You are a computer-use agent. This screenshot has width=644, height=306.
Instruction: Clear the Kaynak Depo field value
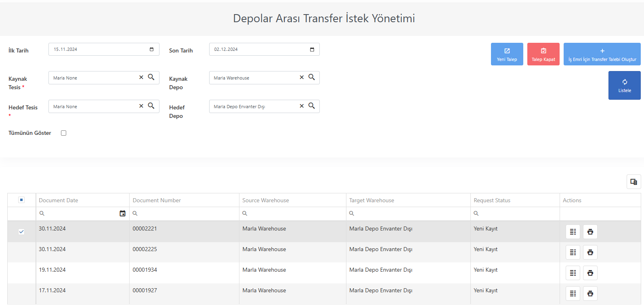(x=302, y=77)
